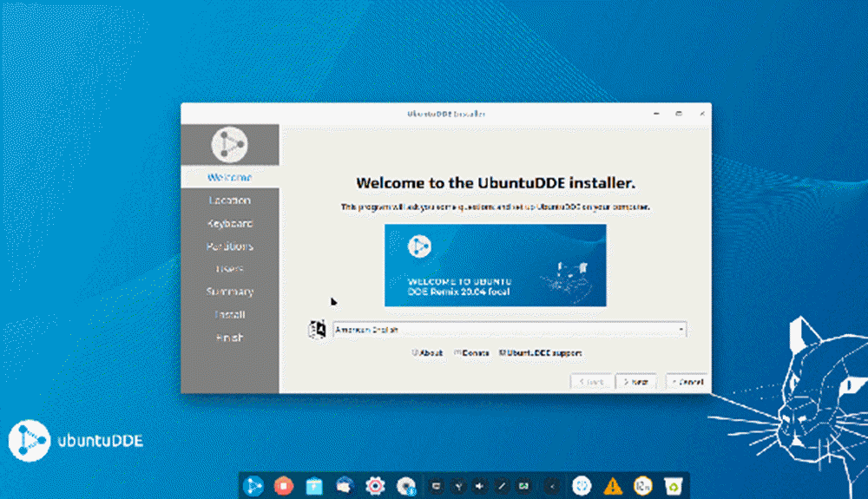This screenshot has width=868, height=499.
Task: Open the UbuntuDDE launcher in the dock
Action: [253, 486]
